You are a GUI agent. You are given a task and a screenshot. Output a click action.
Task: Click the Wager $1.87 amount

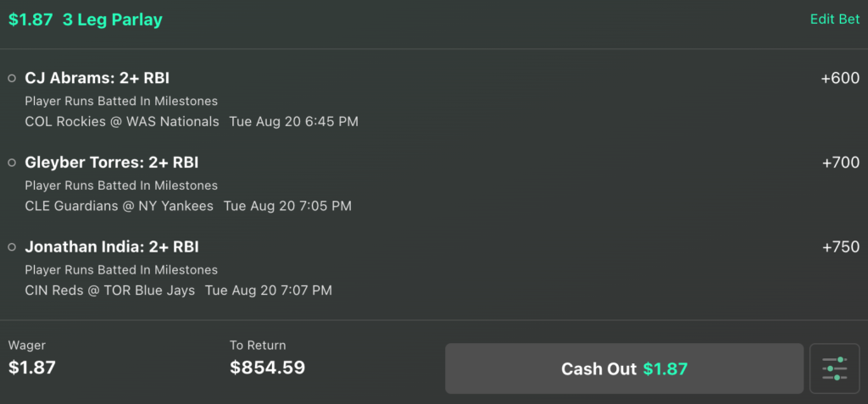pos(32,368)
